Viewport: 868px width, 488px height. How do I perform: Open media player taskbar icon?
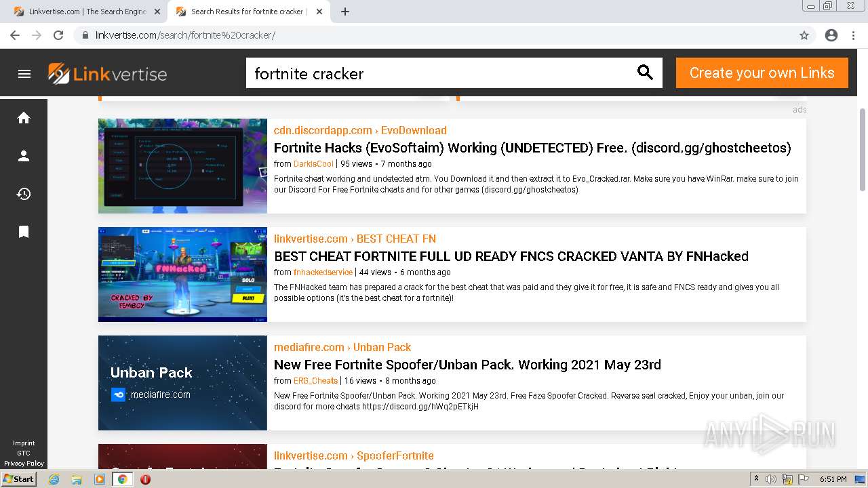click(x=100, y=479)
